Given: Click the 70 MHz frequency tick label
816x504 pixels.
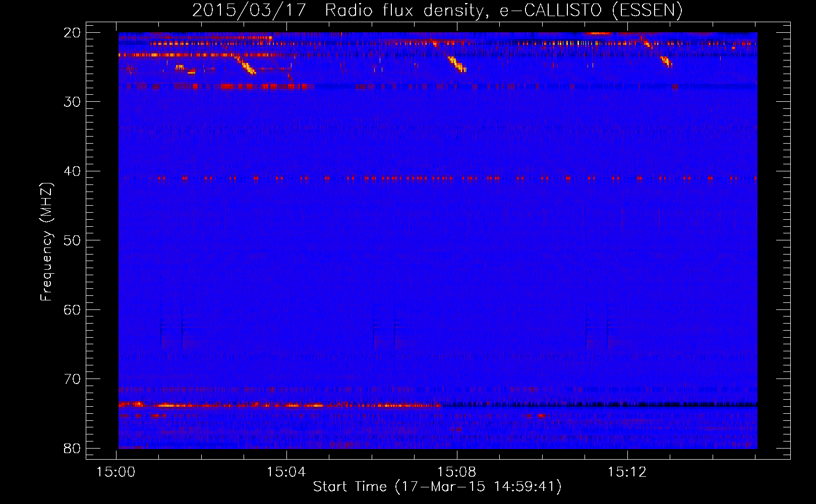Looking at the screenshot, I should pos(72,379).
